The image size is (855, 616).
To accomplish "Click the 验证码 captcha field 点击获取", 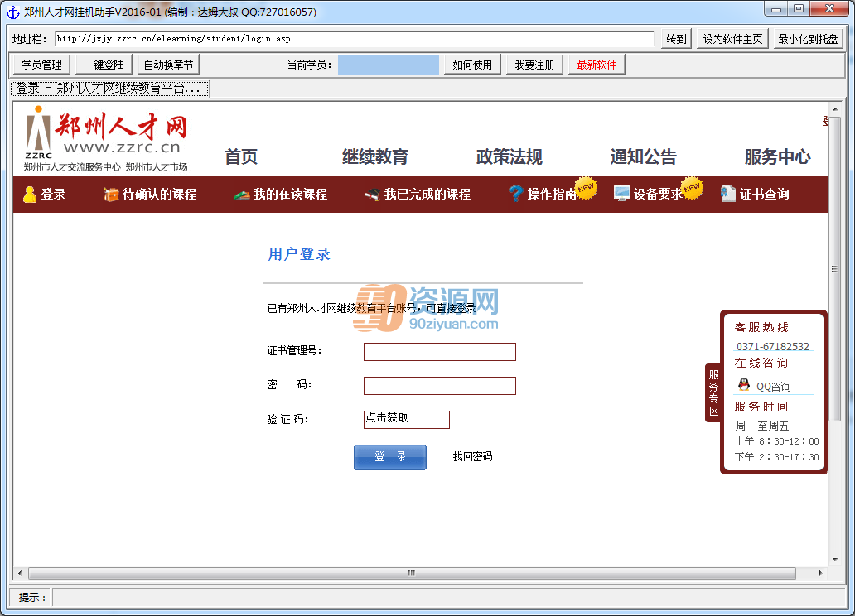I will click(x=406, y=419).
